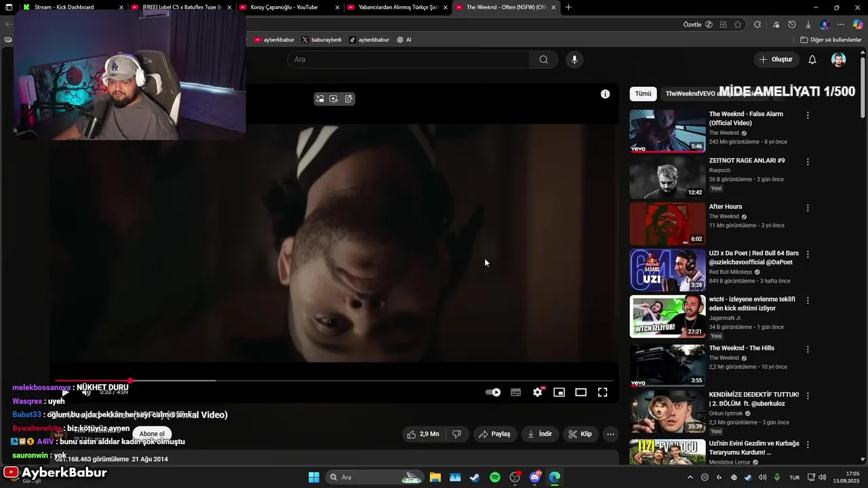Open Discord from the taskbar
868x488 pixels.
[535, 477]
